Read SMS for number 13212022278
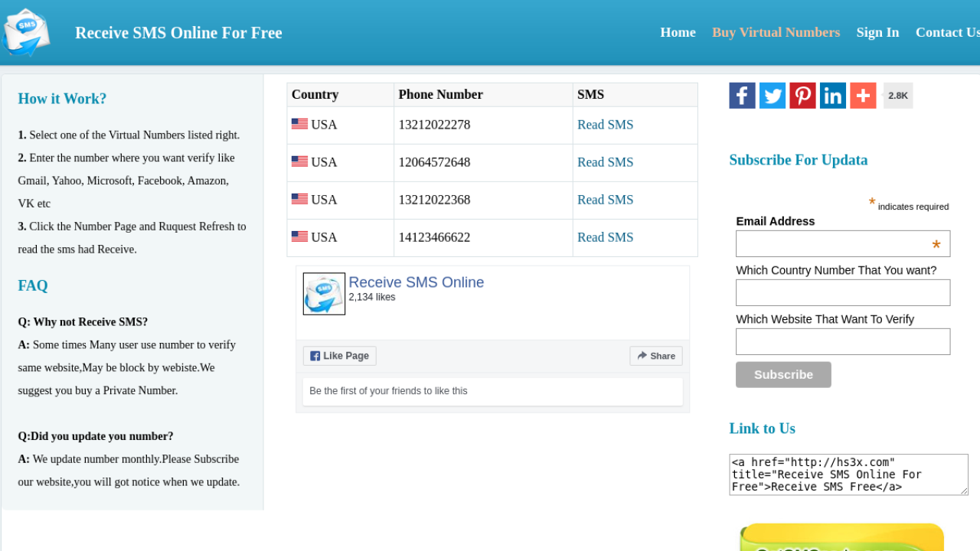This screenshot has height=551, width=980. 605,125
